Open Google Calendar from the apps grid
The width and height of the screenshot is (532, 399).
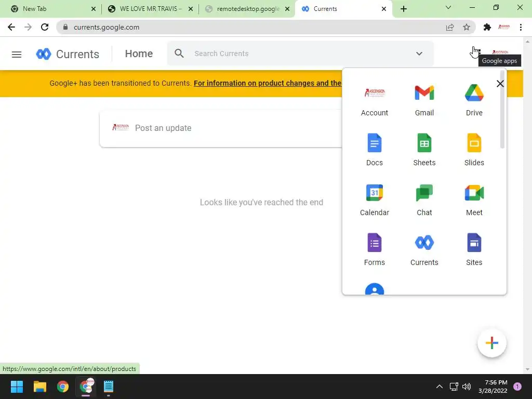[374, 200]
